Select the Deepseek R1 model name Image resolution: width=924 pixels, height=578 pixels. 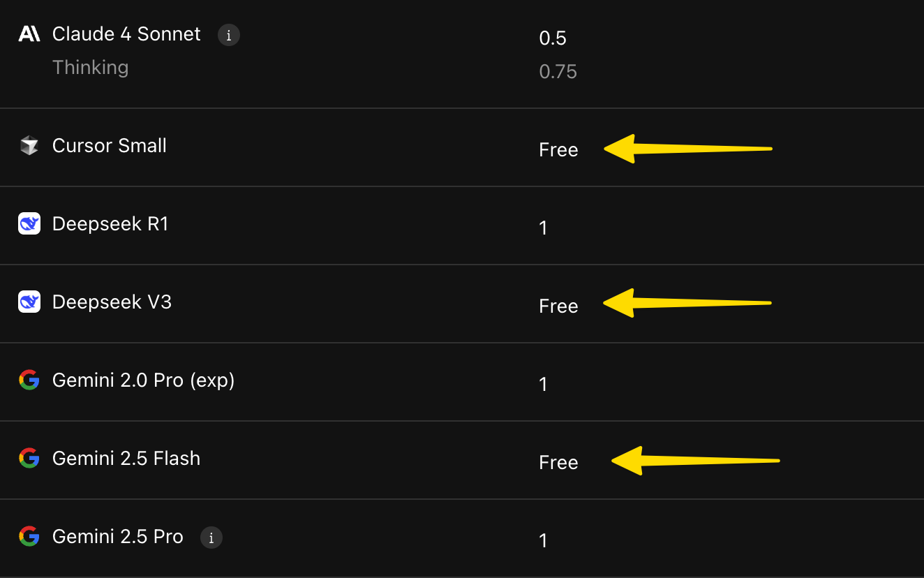pos(110,224)
